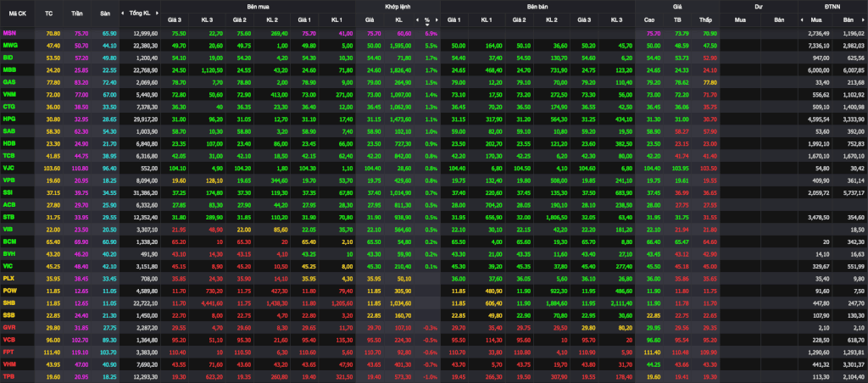868x383 pixels.
Task: Select the BCM ticker symbol
Action: (8, 241)
